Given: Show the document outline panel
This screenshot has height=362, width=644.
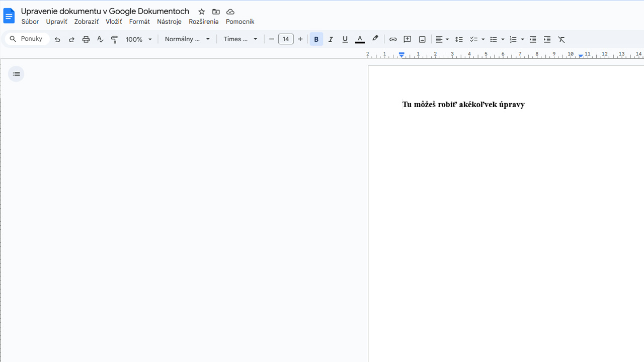Looking at the screenshot, I should (16, 74).
